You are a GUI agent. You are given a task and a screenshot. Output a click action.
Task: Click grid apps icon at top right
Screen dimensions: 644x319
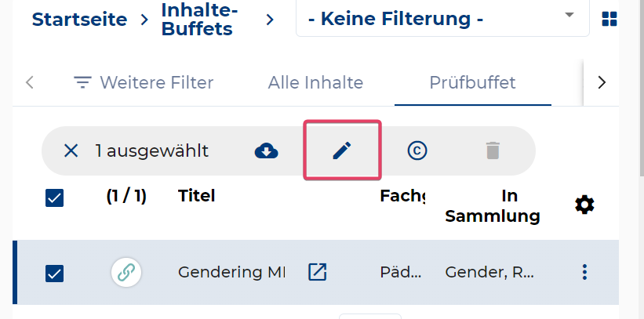[x=609, y=19]
